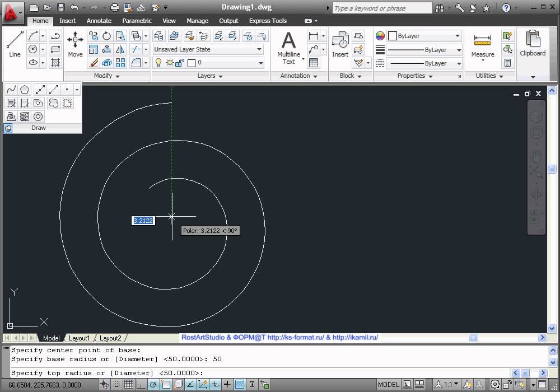Screen dimensions: 560x392
Task: Toggle Snap Mode in status bar
Action: pyautogui.click(x=116, y=385)
